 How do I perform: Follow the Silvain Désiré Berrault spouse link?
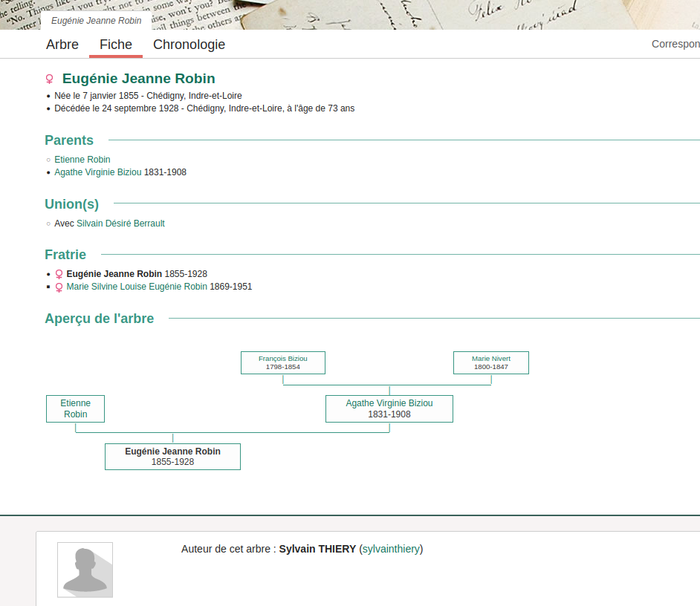(x=120, y=224)
